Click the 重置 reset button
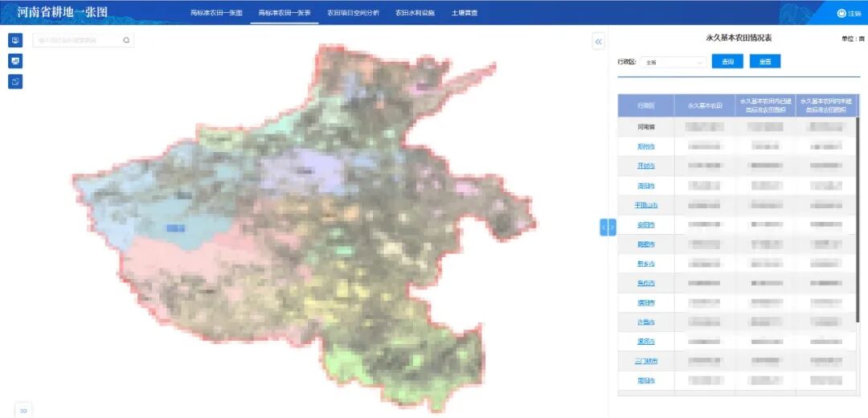Screen dimensions: 868x418 click(765, 61)
